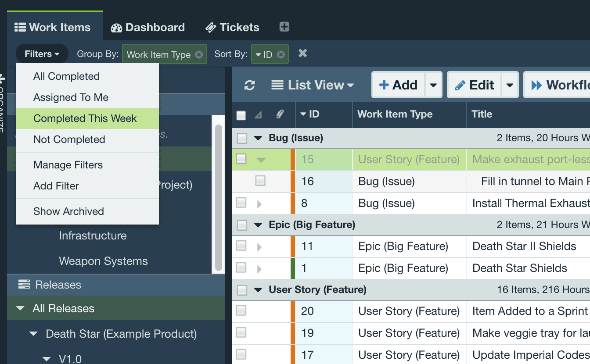Image resolution: width=590 pixels, height=364 pixels.
Task: Open the List View dropdown
Action: coord(312,85)
